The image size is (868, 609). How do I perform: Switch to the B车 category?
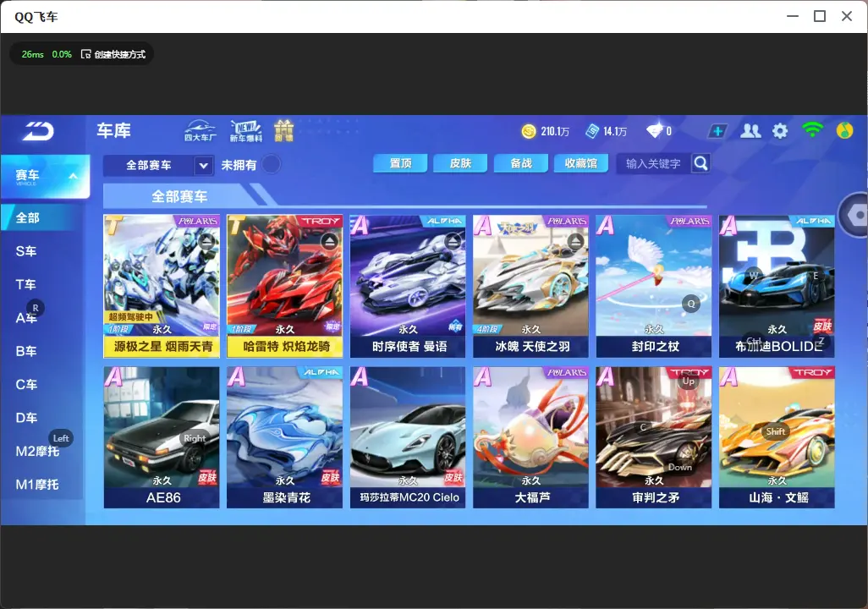click(x=26, y=351)
